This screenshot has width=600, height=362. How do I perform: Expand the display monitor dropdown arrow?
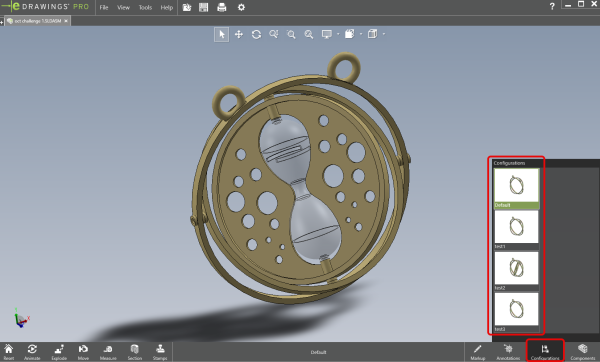click(x=338, y=34)
